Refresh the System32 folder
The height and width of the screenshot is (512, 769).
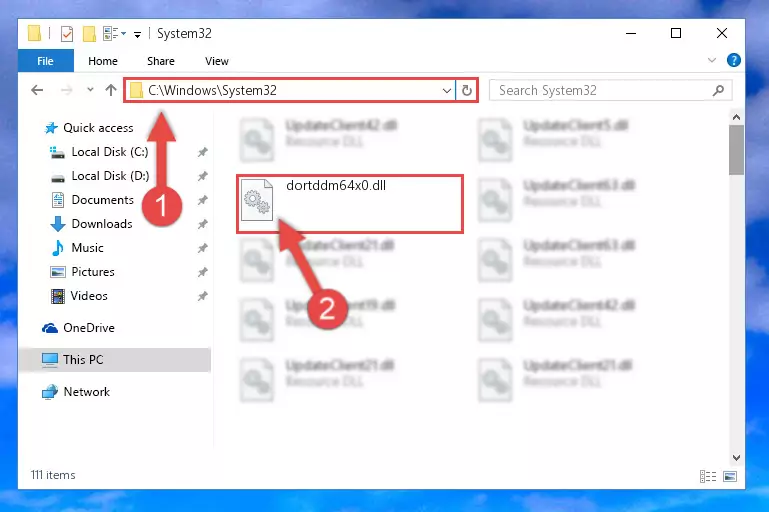pyautogui.click(x=467, y=91)
